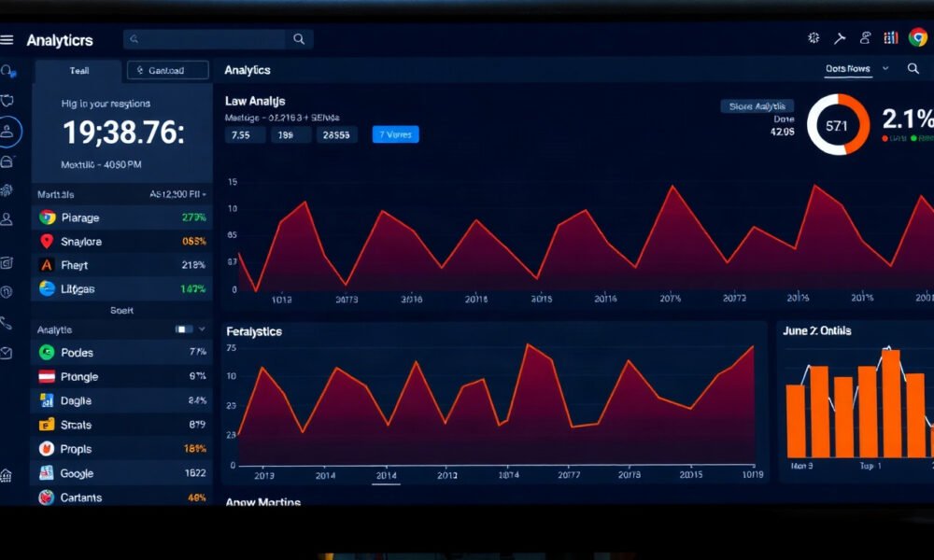
Task: Open the user account icon in top-right toolbar
Action: [866, 38]
